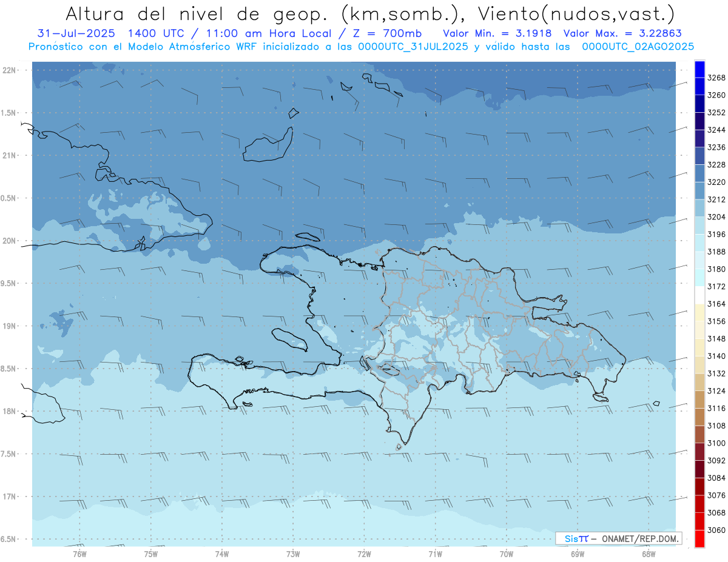This screenshot has width=728, height=562.
Task: Click the '76W' longitude axis label
Action: coord(79,554)
